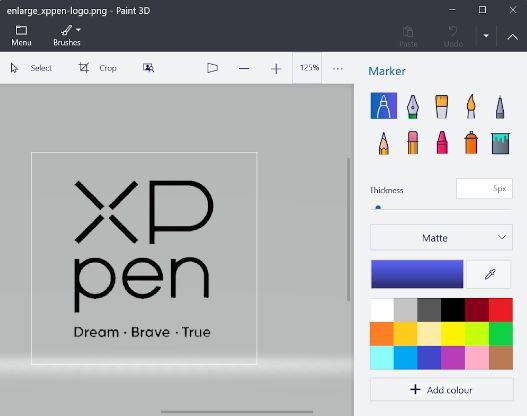Select the Pixel pen brush

point(500,107)
